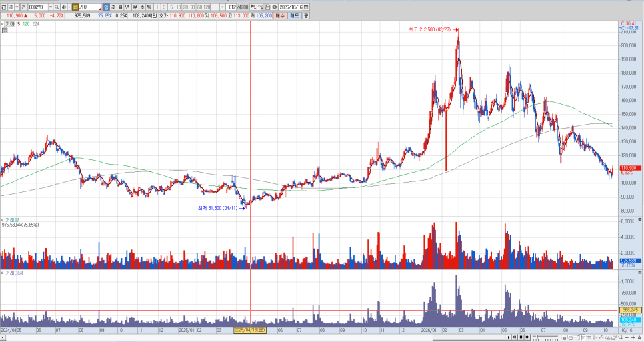Click the 최고 212,500 (02/27) high label
Viewport: 644px width, 342px height.
coord(431,29)
